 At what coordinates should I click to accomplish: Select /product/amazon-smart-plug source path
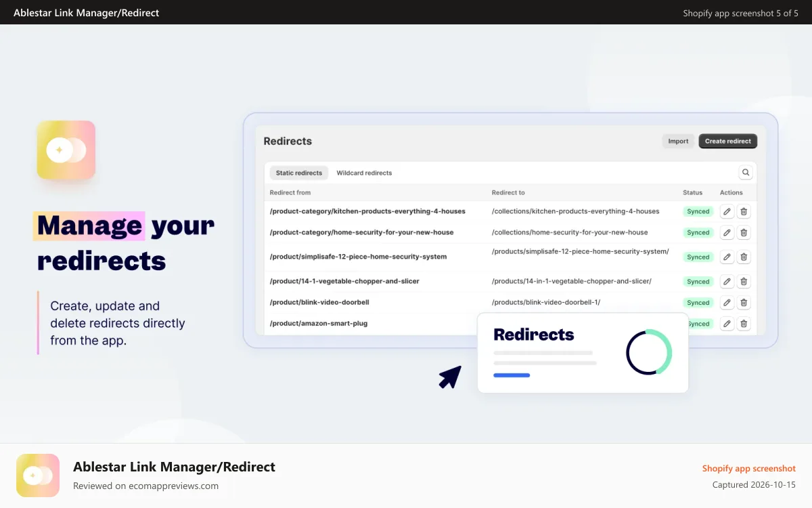click(x=319, y=323)
